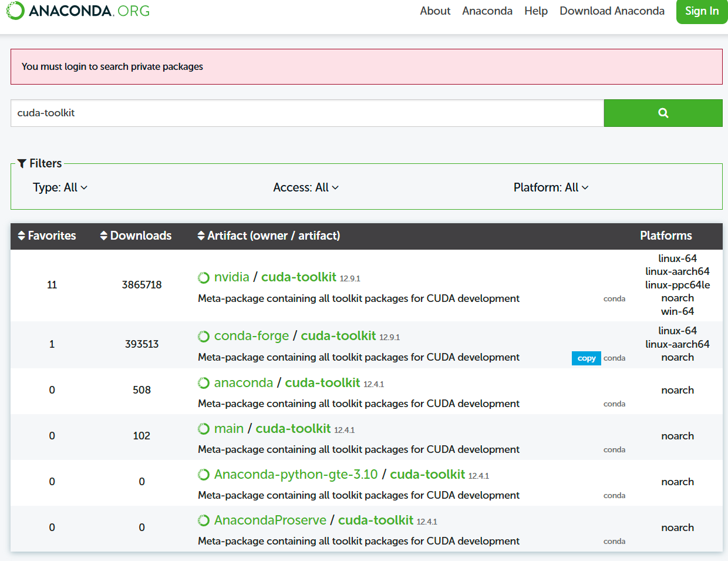The image size is (728, 561).
Task: Go to Download Anaconda page
Action: 612,11
